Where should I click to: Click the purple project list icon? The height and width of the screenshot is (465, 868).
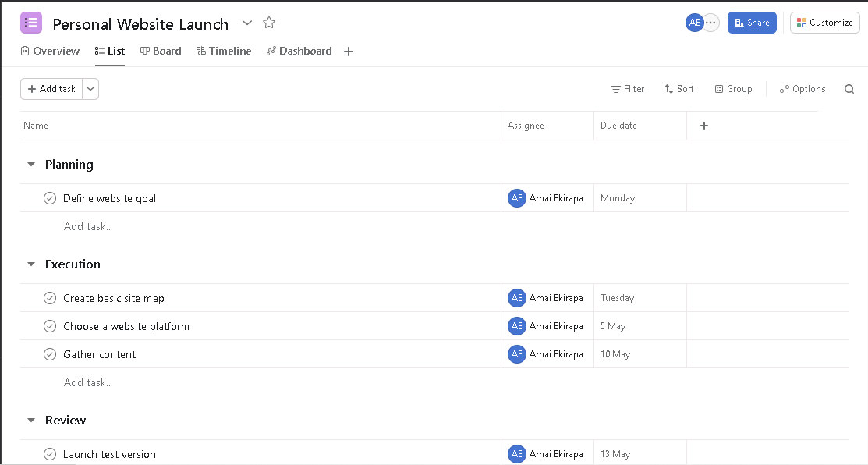tap(31, 23)
